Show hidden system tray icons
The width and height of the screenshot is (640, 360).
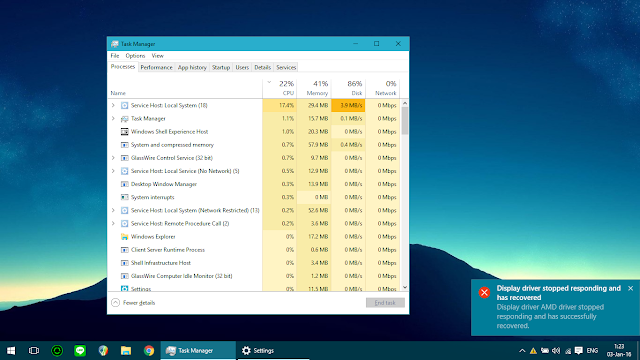(522, 351)
